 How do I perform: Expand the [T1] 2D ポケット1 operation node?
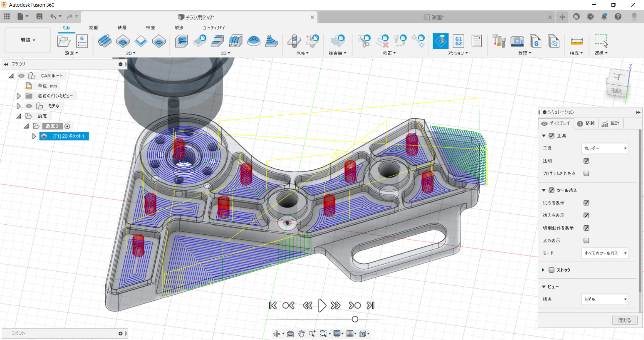pyautogui.click(x=34, y=136)
